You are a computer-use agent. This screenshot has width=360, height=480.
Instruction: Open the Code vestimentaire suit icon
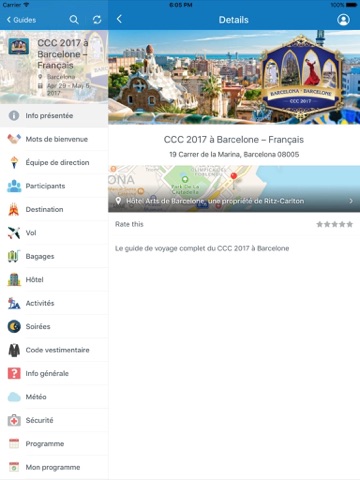coord(14,350)
